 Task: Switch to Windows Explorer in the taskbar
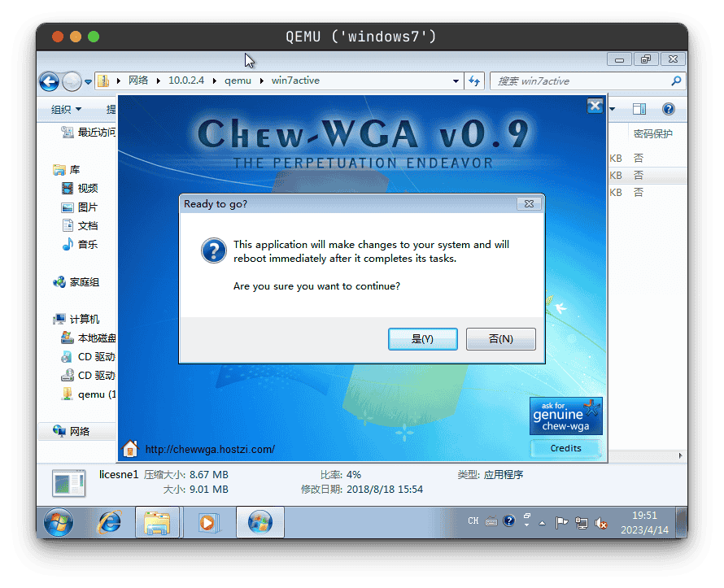coord(158,522)
